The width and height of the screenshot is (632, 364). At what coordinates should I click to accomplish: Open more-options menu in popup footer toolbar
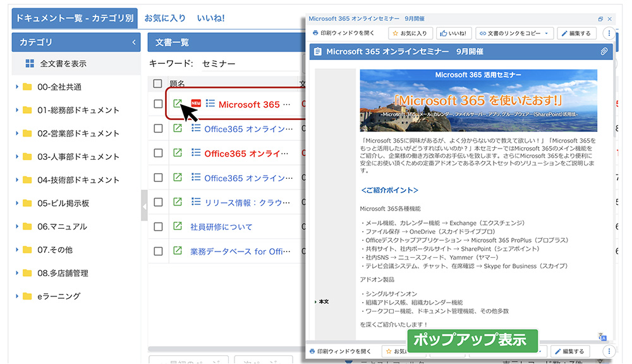coord(609,351)
